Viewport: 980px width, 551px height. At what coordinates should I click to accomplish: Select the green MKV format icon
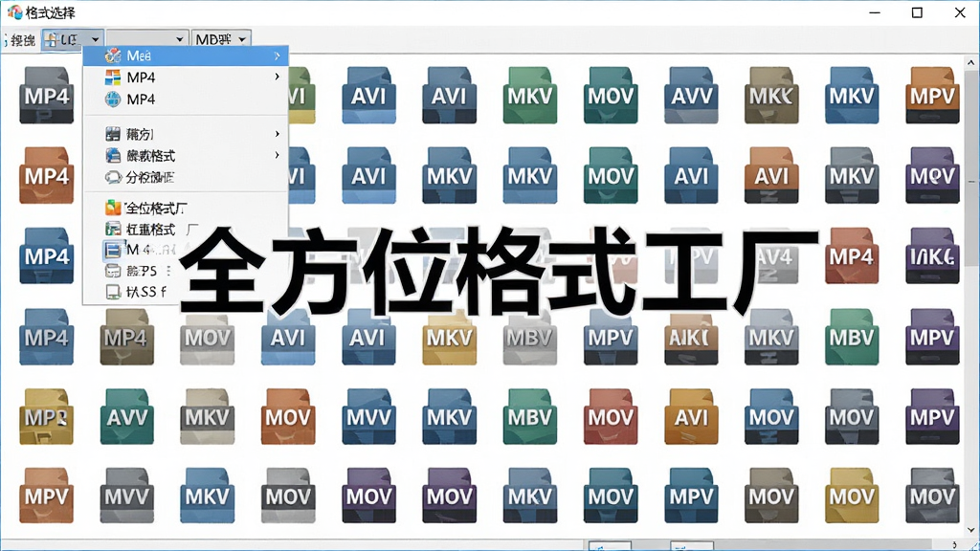529,96
